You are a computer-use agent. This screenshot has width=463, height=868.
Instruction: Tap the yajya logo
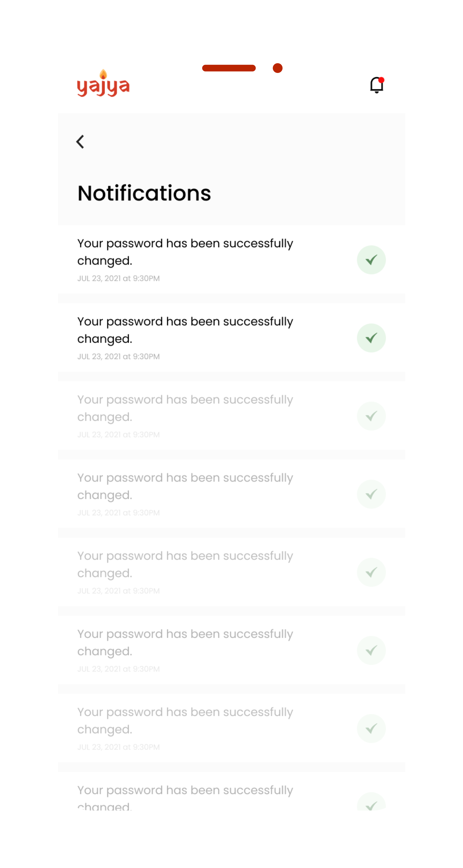(x=103, y=84)
